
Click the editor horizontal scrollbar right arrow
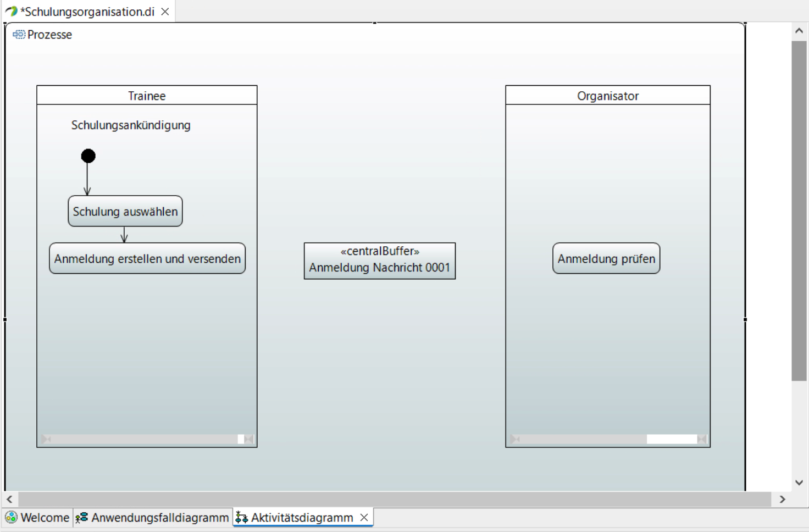[783, 499]
